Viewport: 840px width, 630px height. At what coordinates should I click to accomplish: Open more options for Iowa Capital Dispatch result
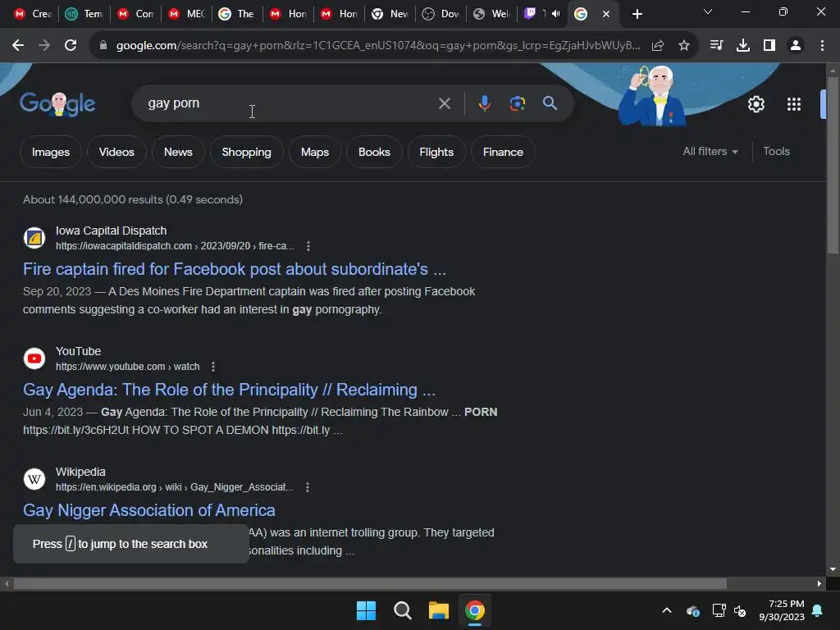click(308, 246)
